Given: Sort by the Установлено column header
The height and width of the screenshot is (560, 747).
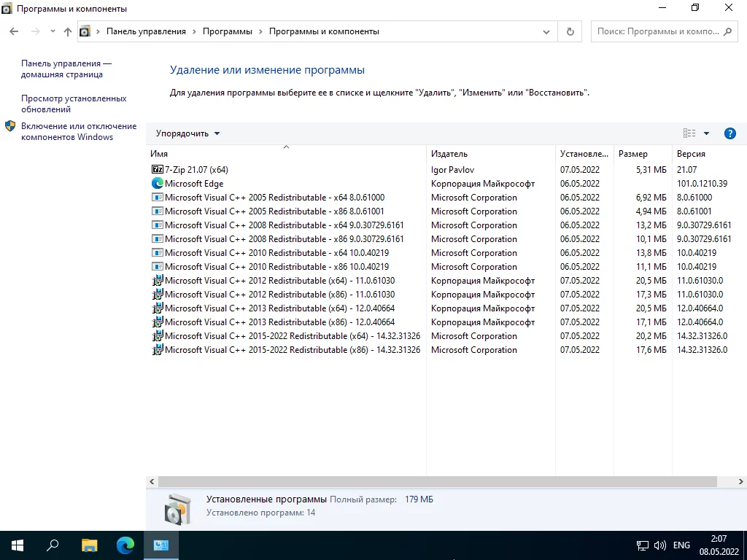Looking at the screenshot, I should [x=584, y=153].
